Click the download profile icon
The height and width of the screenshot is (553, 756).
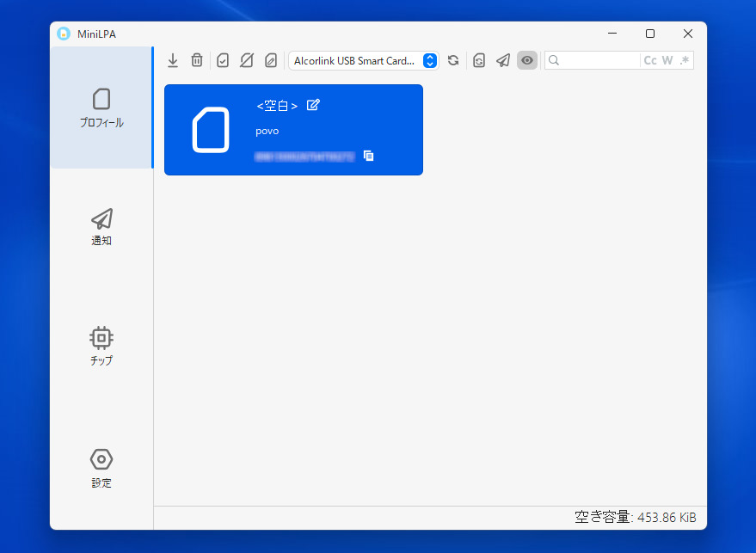(173, 60)
